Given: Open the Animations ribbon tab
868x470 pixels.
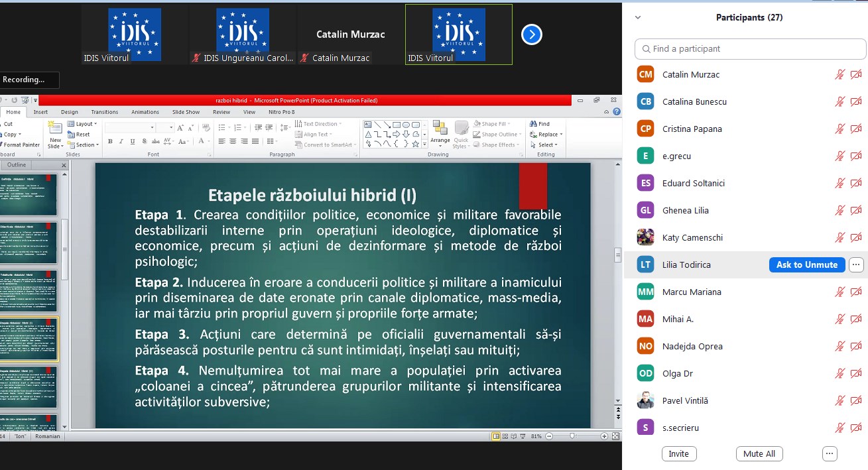Looking at the screenshot, I should pos(145,112).
